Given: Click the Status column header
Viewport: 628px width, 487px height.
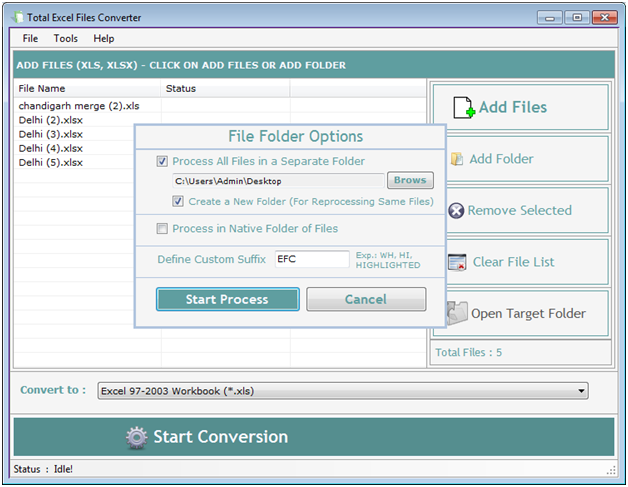Looking at the screenshot, I should 225,89.
